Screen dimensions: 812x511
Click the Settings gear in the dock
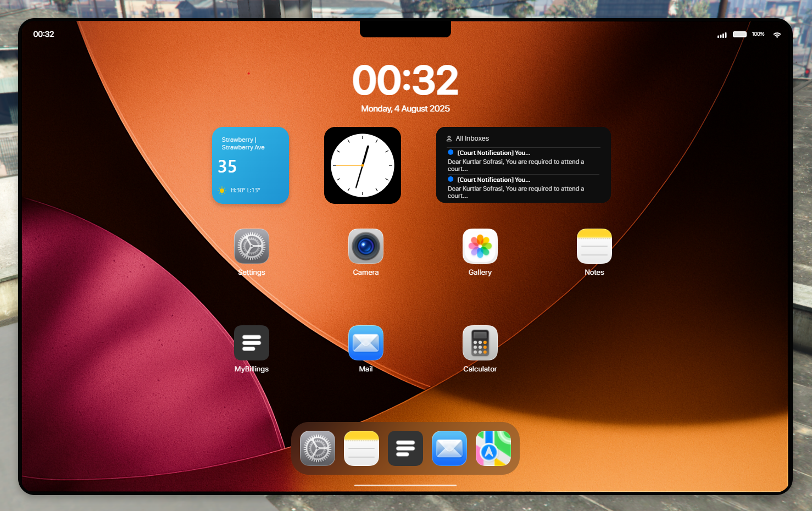(x=318, y=448)
